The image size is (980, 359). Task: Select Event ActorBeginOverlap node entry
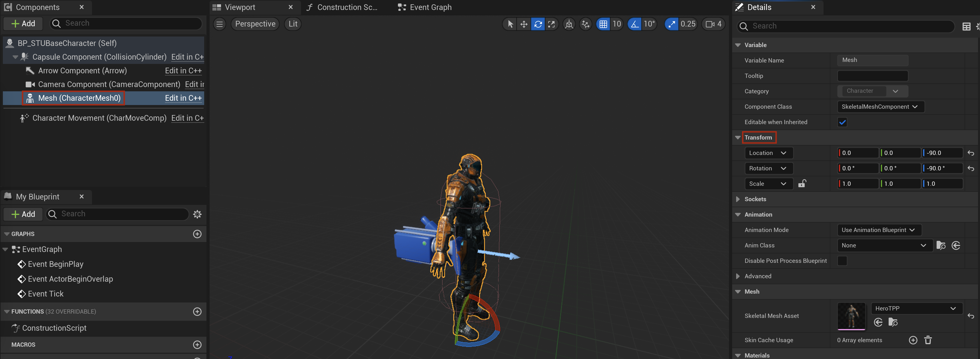pyautogui.click(x=70, y=279)
